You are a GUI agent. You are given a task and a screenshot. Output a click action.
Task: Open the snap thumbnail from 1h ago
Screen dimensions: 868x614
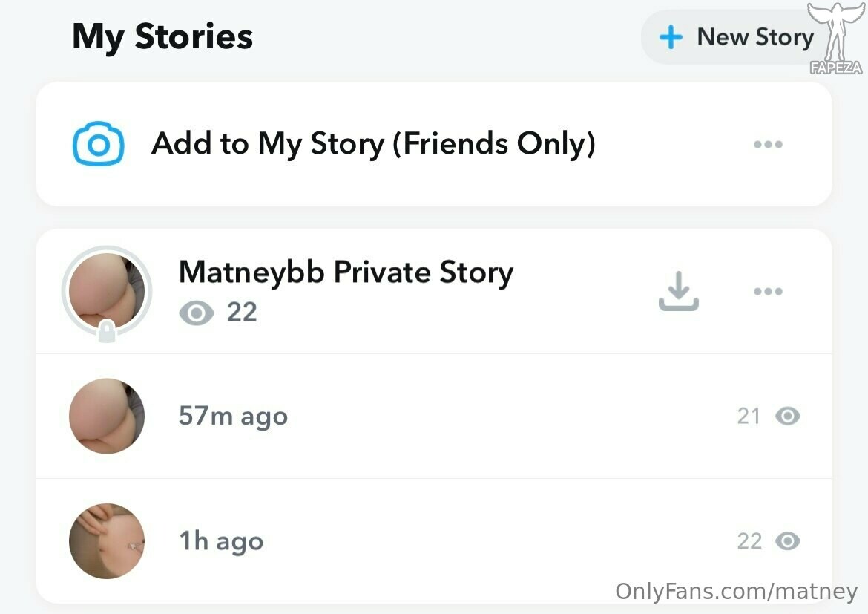point(107,540)
